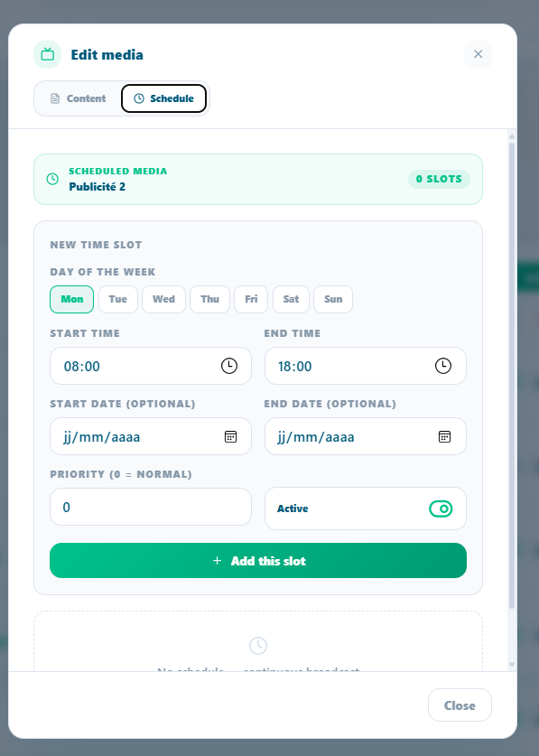
Task: Open the Start Date calendar picker icon
Action: 230,436
